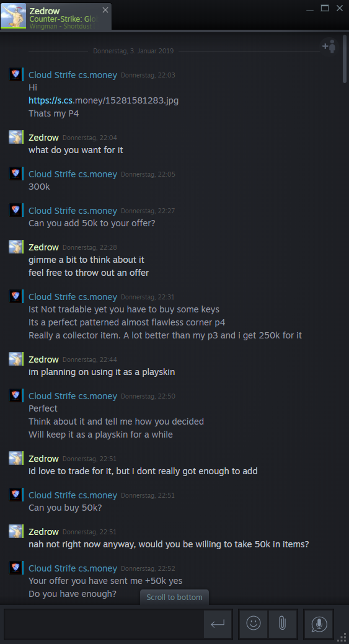Send the message with the return-arrow button
The width and height of the screenshot is (349, 644).
point(218,624)
